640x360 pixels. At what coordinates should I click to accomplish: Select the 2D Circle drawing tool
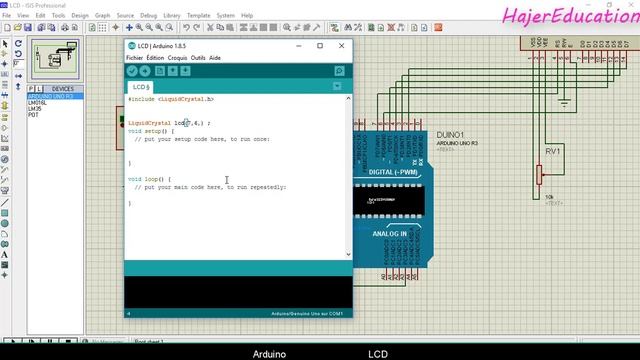click(x=5, y=224)
